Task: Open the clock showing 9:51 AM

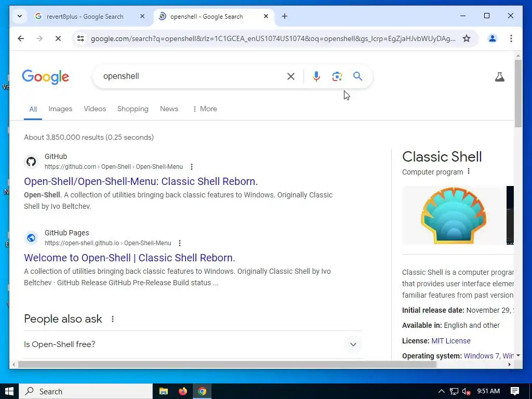Action: 488,391
